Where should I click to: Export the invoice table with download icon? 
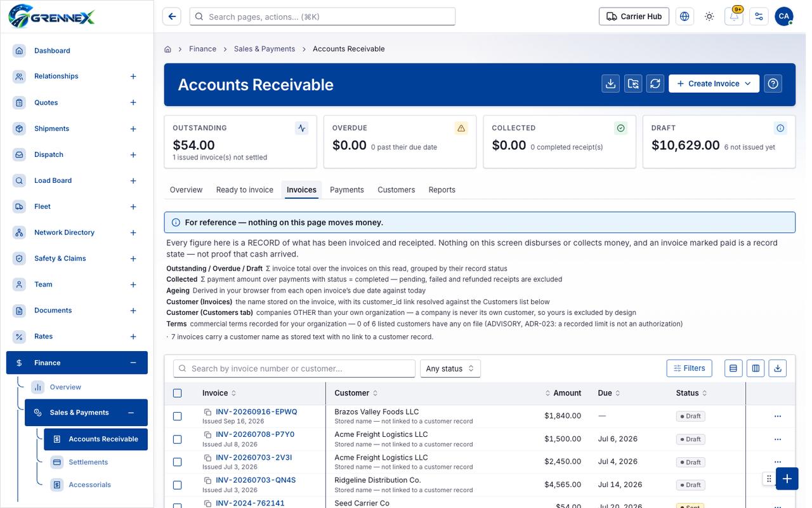point(778,368)
